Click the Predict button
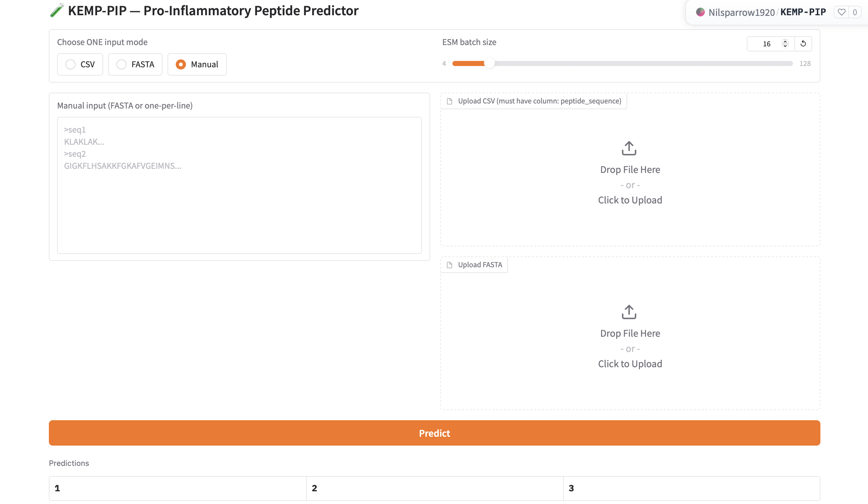 [x=434, y=433]
